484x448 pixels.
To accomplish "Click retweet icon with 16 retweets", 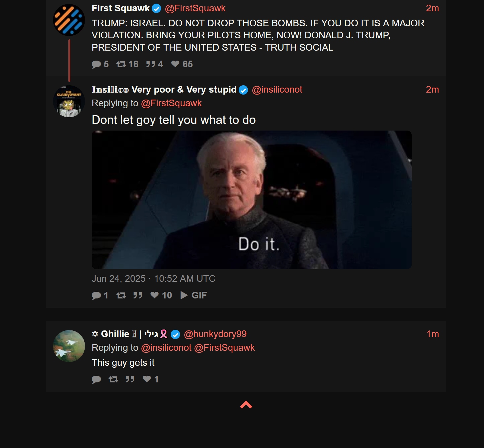I will click(121, 64).
